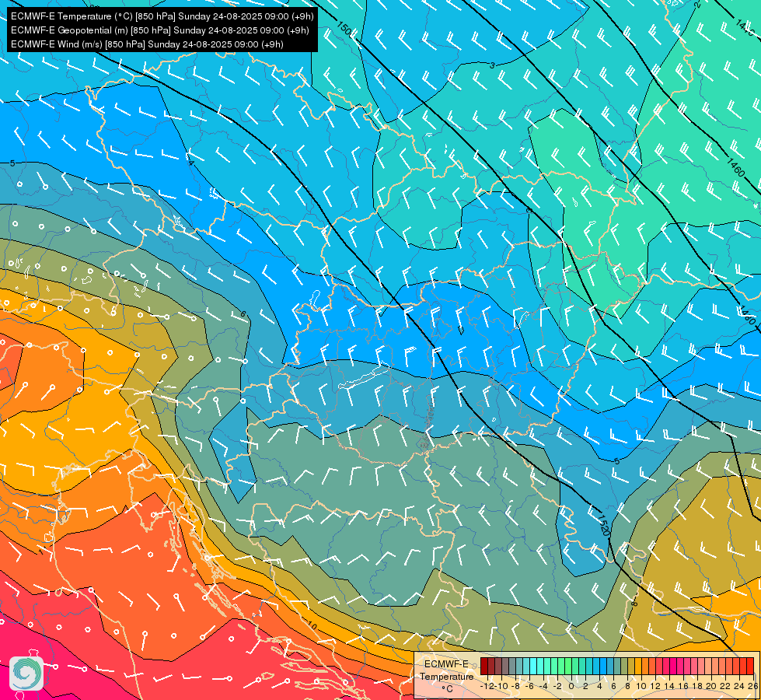The width and height of the screenshot is (761, 700).
Task: Click the 18 tick label on the legend
Action: pyautogui.click(x=697, y=686)
